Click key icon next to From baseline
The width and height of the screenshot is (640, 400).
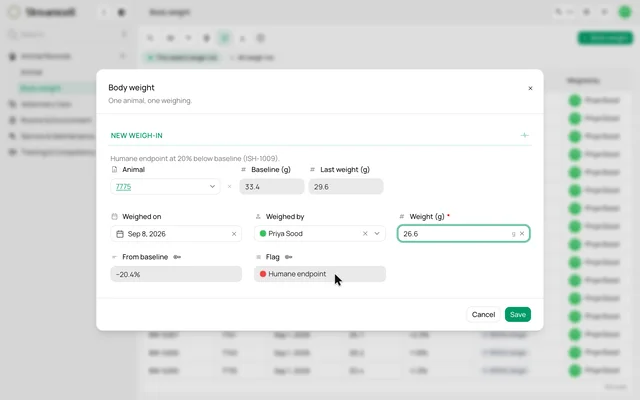[x=177, y=257]
